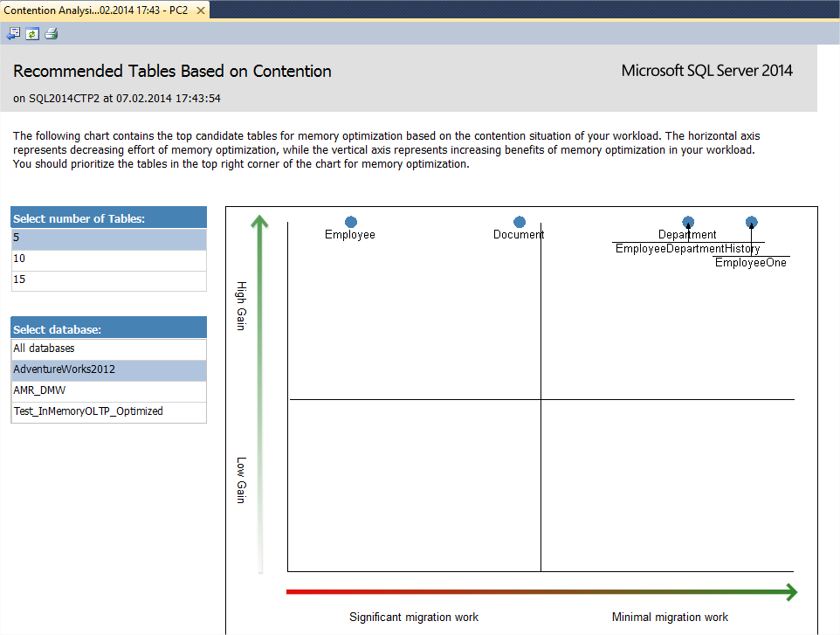Close the Contention Analysis tab
The width and height of the screenshot is (840, 635).
tap(200, 10)
